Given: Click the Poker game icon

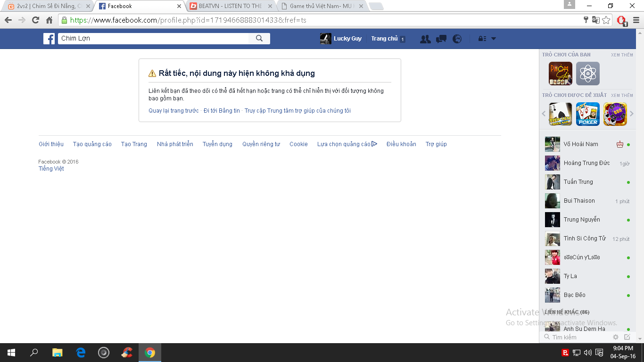Looking at the screenshot, I should 588,114.
